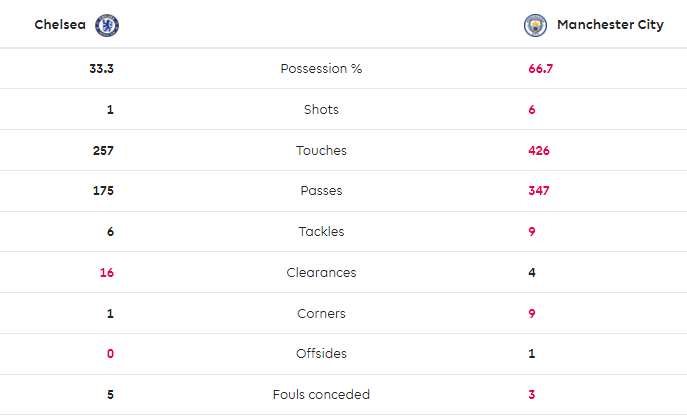The image size is (687, 419).
Task: Click Chelsea's 16 clearances value
Action: tap(106, 272)
